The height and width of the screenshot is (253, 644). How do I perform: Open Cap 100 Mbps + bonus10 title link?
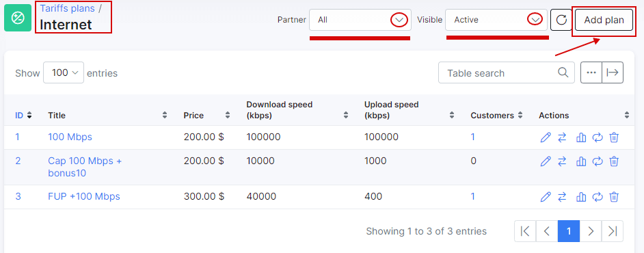85,167
